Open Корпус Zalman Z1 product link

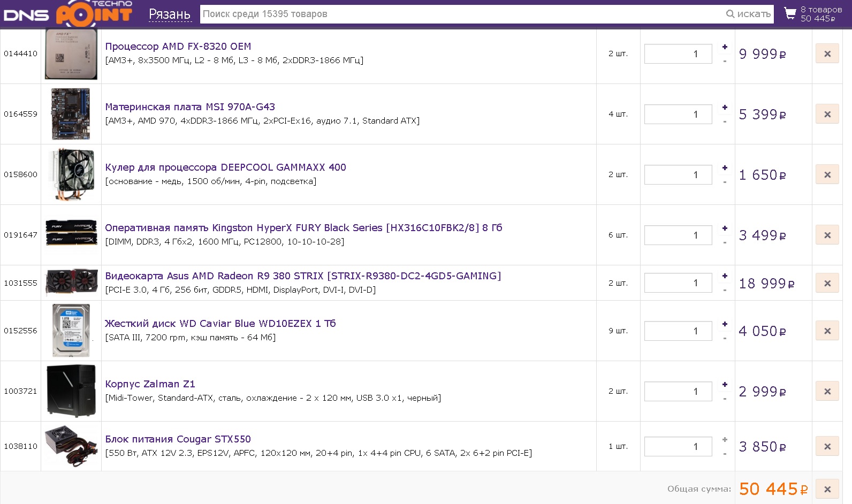(150, 384)
